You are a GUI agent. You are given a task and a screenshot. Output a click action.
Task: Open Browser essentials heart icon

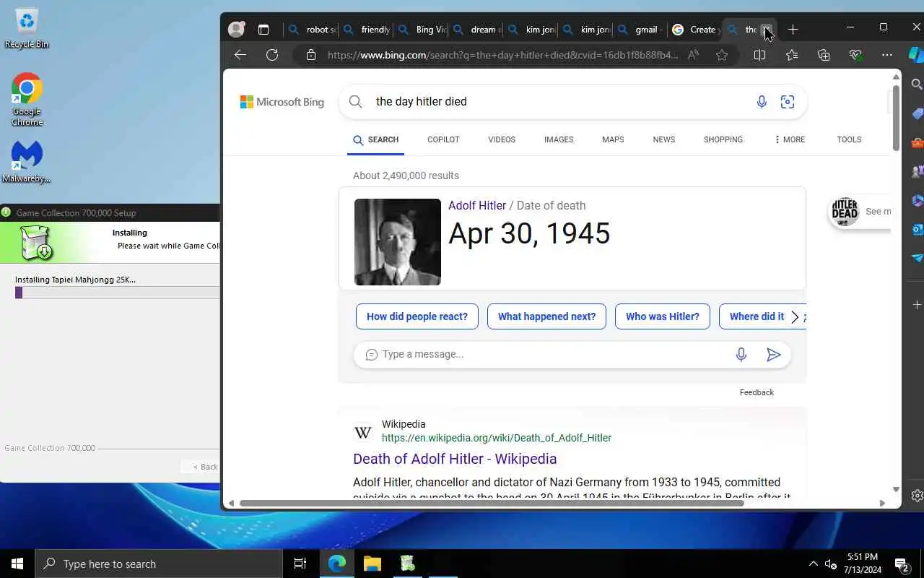coord(855,55)
